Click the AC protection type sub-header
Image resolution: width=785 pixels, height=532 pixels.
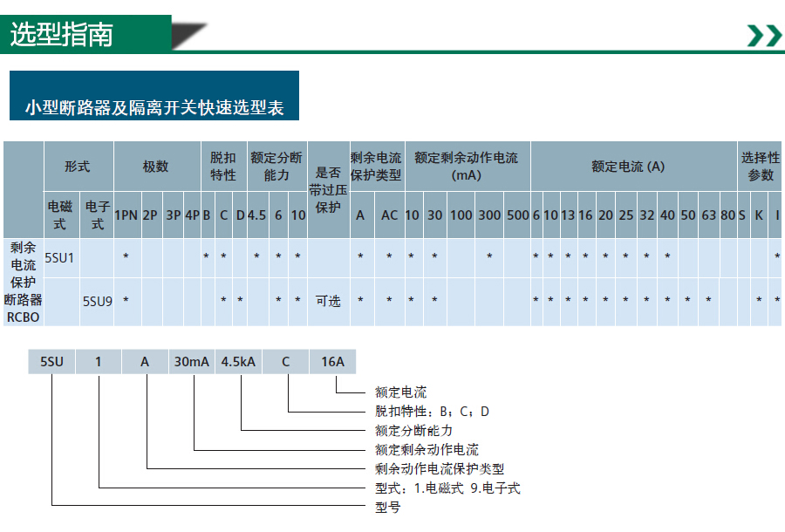[x=389, y=215]
